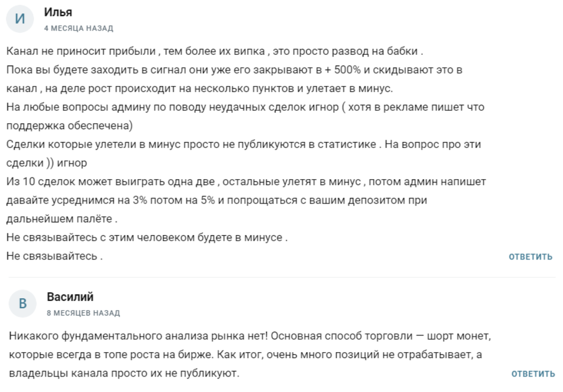Click the line starting 'Из 10 сделок'

(x=246, y=181)
